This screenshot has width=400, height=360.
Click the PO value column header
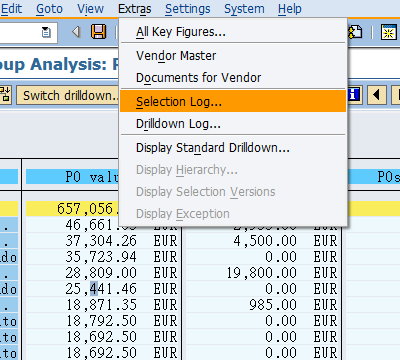click(72, 177)
